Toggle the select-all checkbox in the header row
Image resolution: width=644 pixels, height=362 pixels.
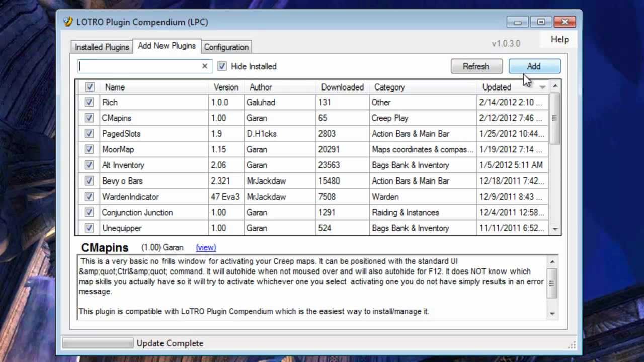point(89,87)
